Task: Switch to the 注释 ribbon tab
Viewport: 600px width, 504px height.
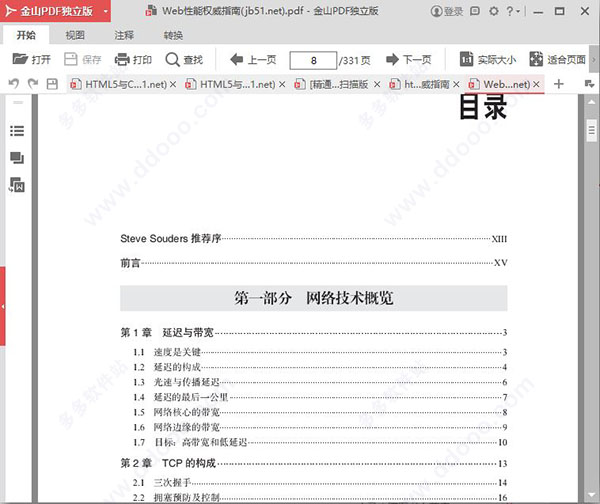Action: (x=124, y=35)
